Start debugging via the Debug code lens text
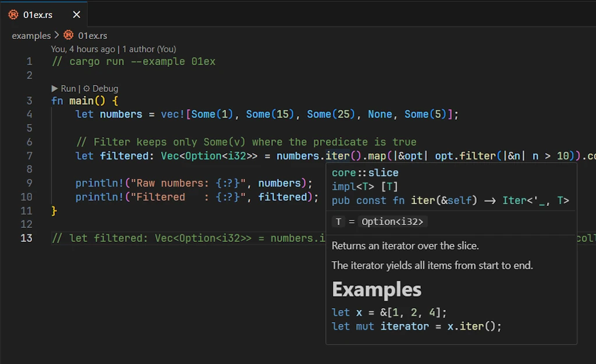596x364 pixels. click(x=105, y=88)
